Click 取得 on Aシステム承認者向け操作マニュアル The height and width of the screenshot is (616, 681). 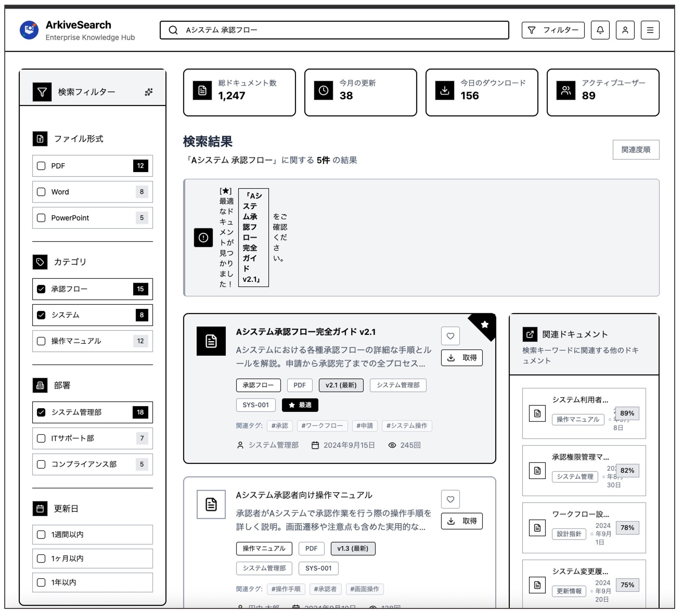(461, 521)
